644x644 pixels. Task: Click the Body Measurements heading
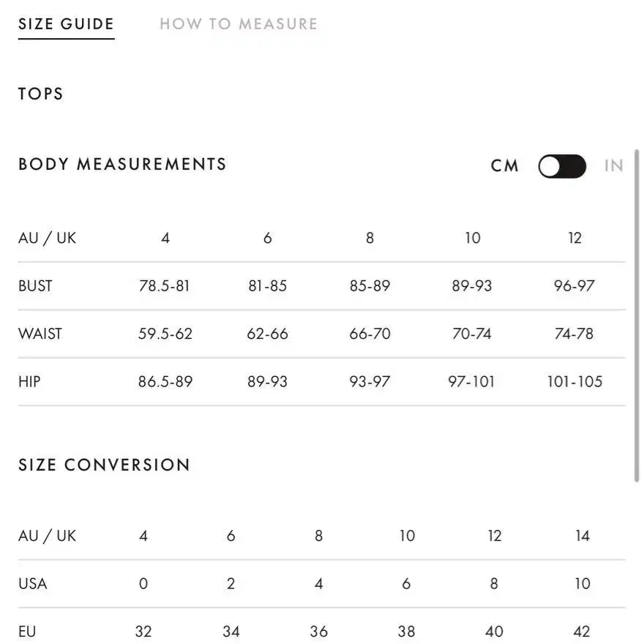coord(122,164)
